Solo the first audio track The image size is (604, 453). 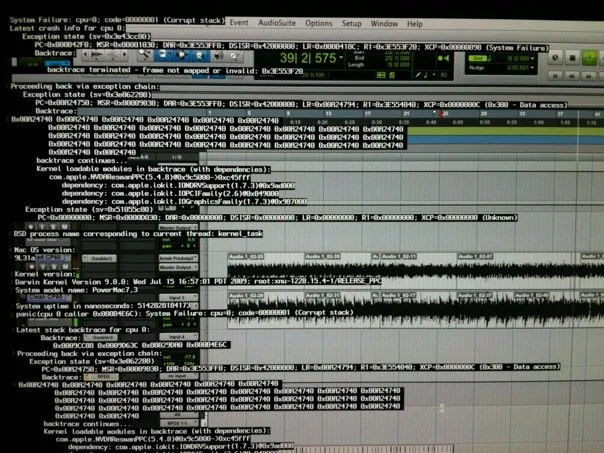point(54,226)
